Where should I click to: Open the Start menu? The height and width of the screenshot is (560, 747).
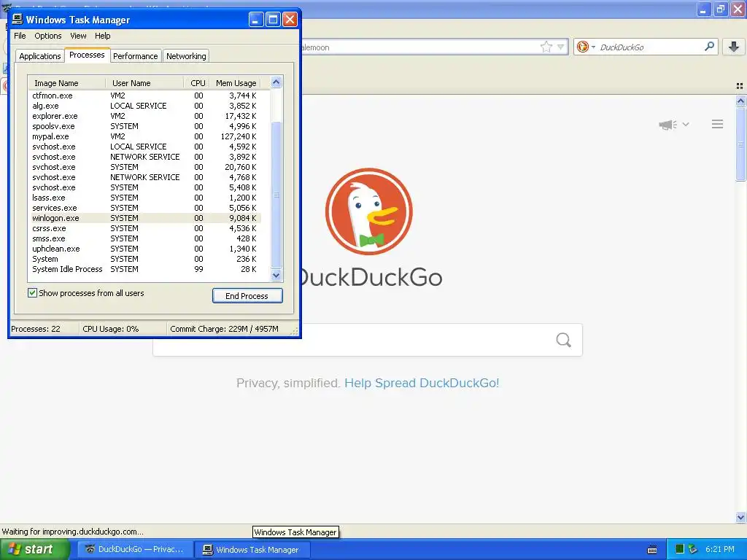tap(35, 550)
